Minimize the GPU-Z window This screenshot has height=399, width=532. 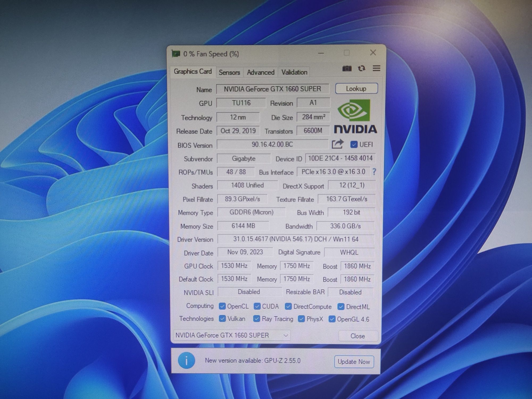point(321,53)
